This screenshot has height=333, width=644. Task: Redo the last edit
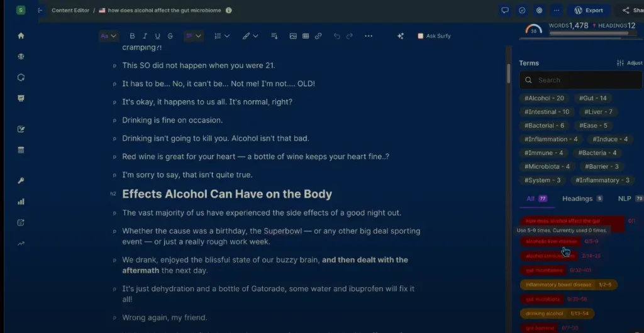[350, 36]
